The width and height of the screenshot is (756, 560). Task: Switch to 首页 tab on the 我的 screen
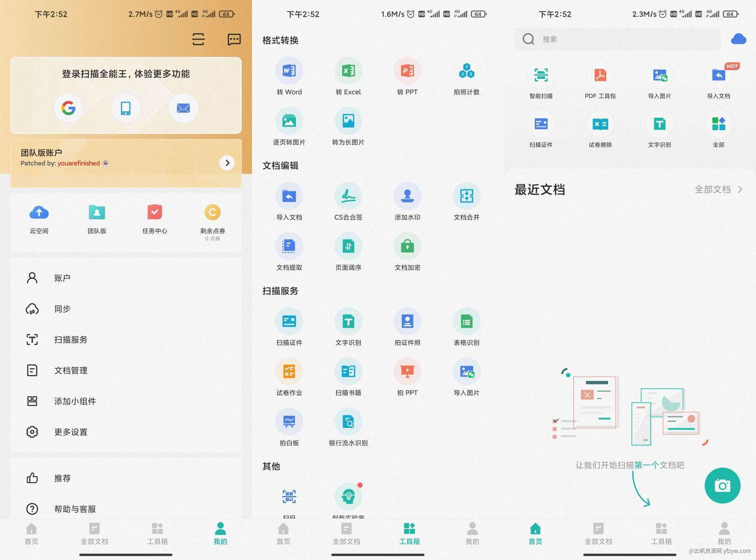point(31,534)
